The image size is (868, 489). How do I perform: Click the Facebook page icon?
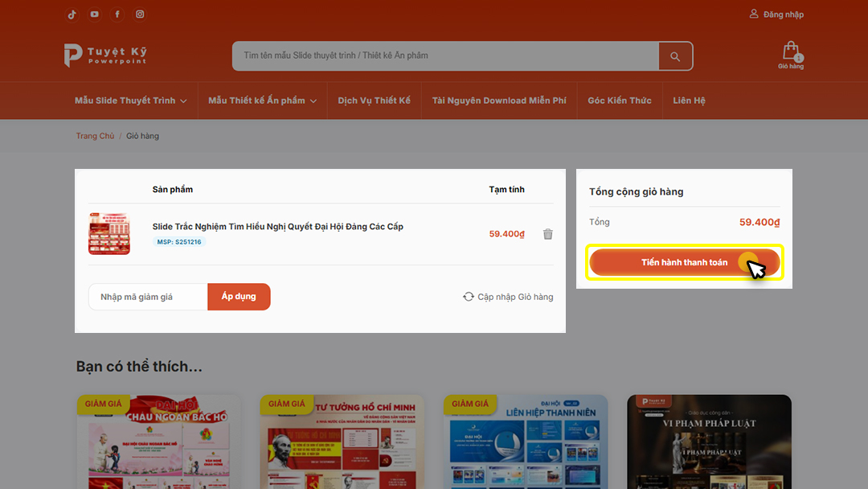click(117, 14)
